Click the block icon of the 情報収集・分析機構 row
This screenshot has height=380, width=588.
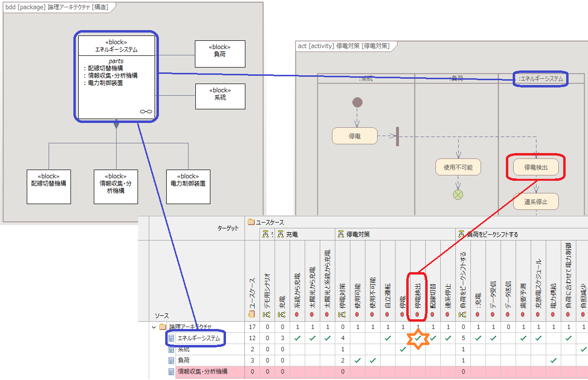pos(171,372)
